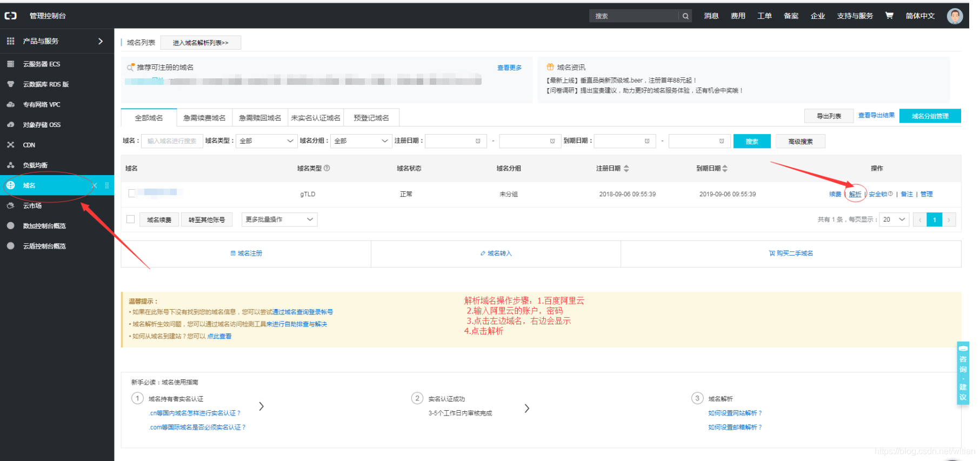Image resolution: width=980 pixels, height=461 pixels.
Task: Open calendar in 注册日期 start field
Action: tap(478, 141)
